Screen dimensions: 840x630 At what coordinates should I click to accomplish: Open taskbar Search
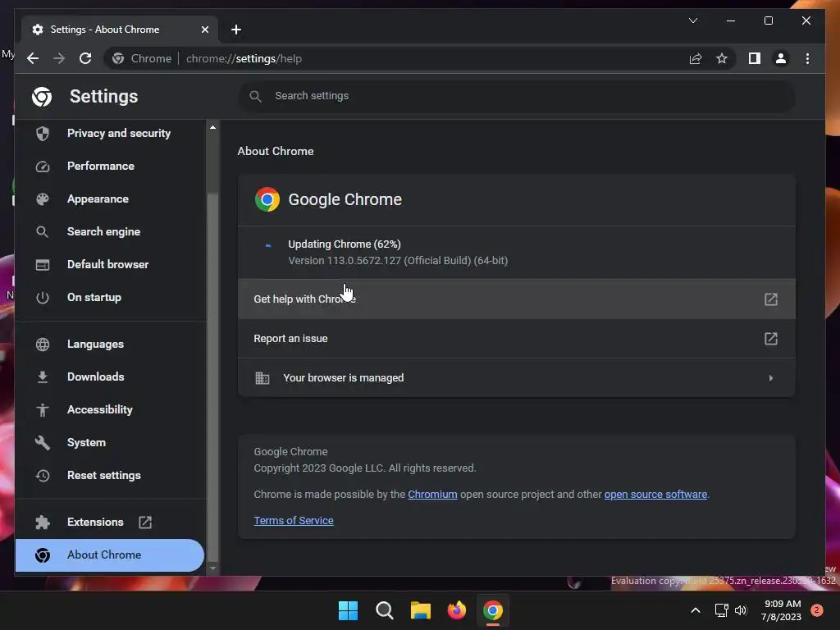[384, 610]
